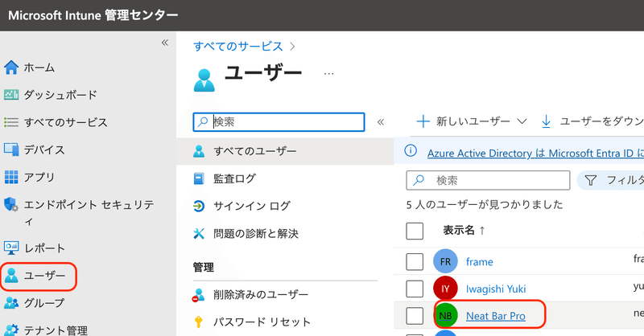Collapse the left sidebar with the double chevron
This screenshot has height=336, width=644.
165,43
